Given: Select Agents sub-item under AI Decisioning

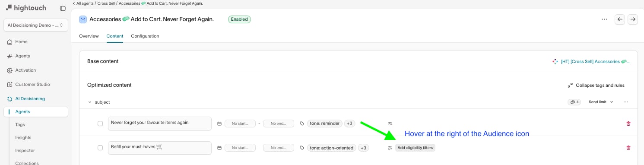Looking at the screenshot, I should click(36, 112).
